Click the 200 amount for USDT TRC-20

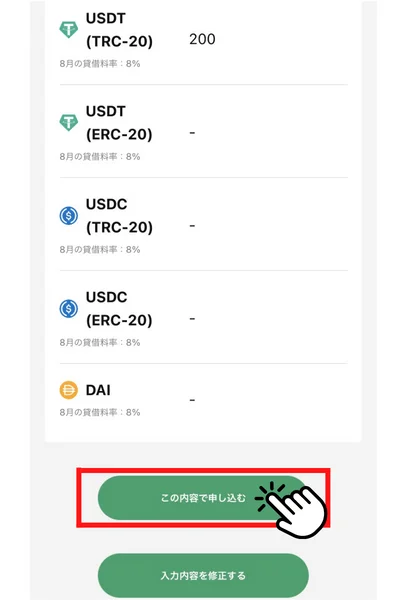coord(202,39)
